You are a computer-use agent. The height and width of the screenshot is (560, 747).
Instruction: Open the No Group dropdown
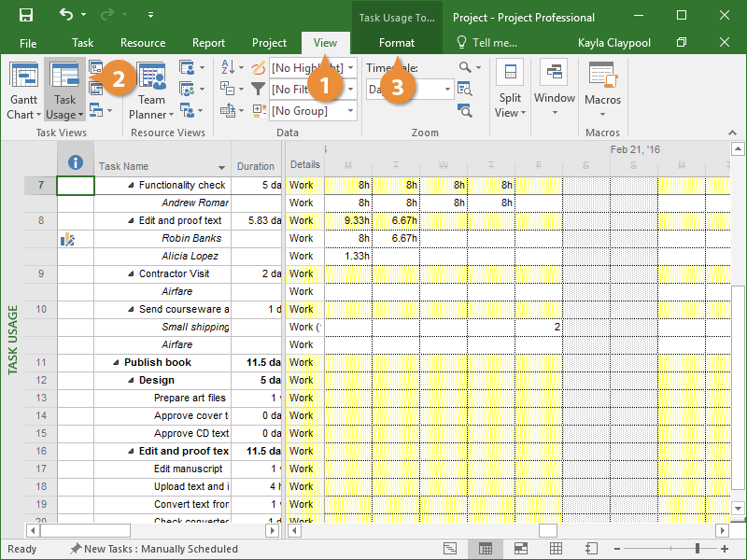(x=350, y=111)
